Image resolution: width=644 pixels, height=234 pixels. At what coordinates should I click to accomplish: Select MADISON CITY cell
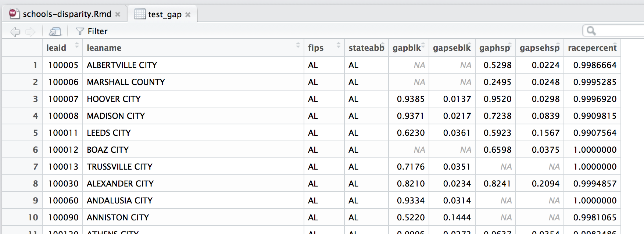(193, 116)
